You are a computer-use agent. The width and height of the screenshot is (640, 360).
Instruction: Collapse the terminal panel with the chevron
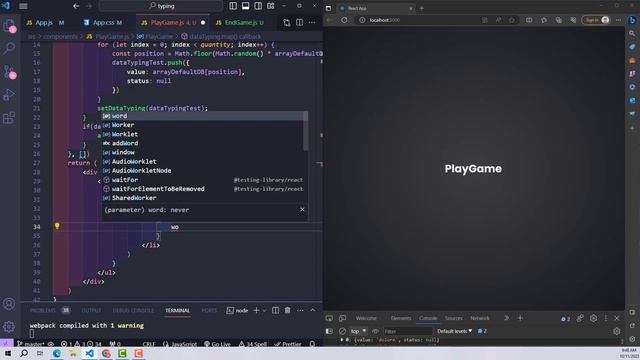pos(313,311)
